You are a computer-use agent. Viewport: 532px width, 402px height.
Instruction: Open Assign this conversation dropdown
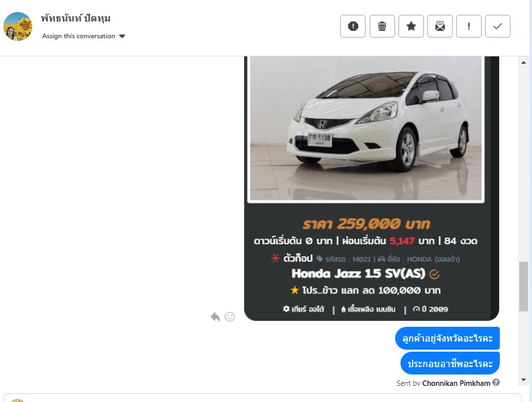[83, 36]
